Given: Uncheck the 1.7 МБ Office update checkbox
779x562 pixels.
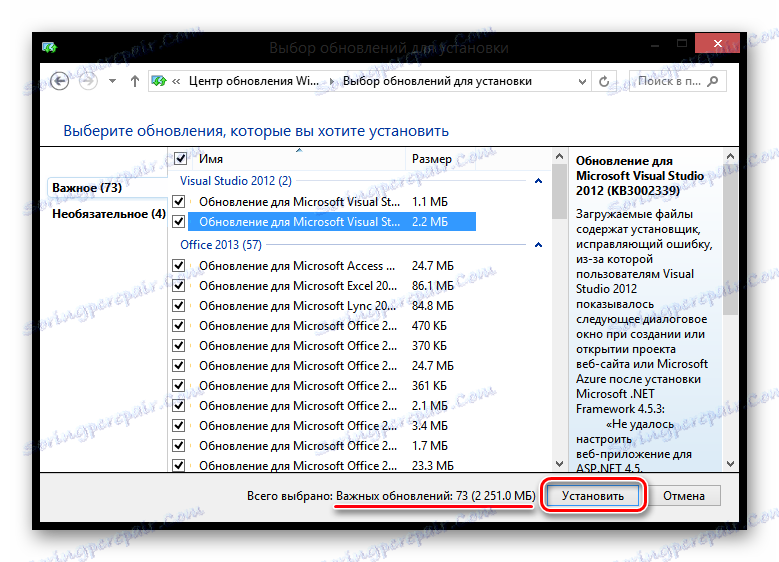Looking at the screenshot, I should (178, 446).
